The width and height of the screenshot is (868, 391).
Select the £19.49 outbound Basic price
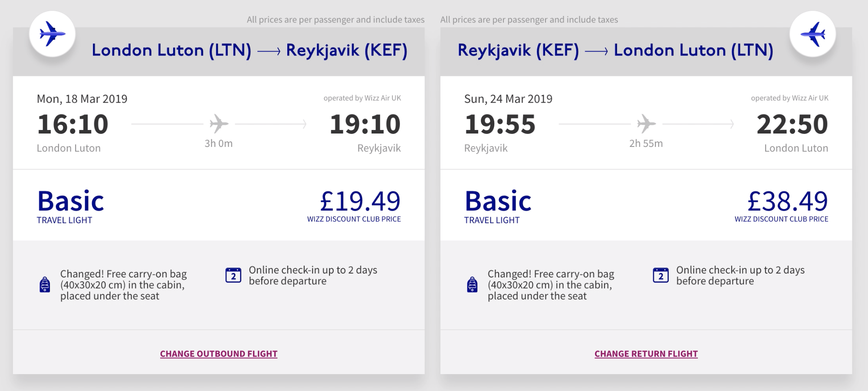360,201
